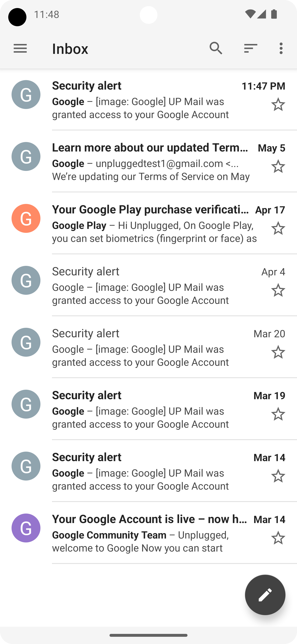Toggle star on Mar 20 Security alert

pos(278,352)
